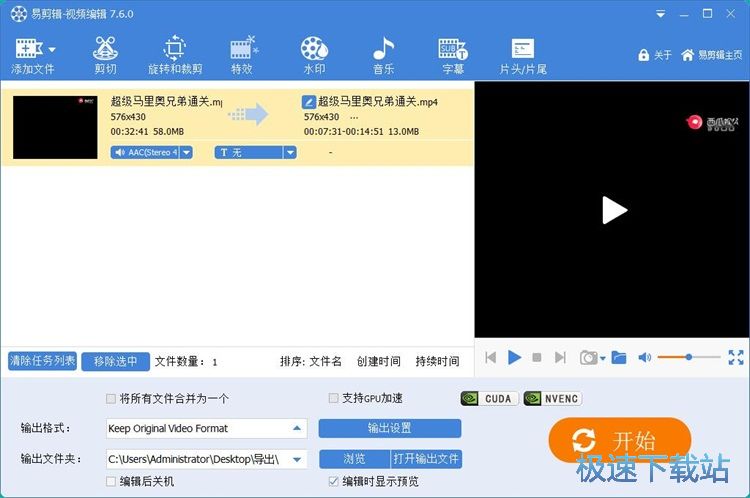Click 输出设置 button
Screen dimensions: 750x498
tap(390, 428)
